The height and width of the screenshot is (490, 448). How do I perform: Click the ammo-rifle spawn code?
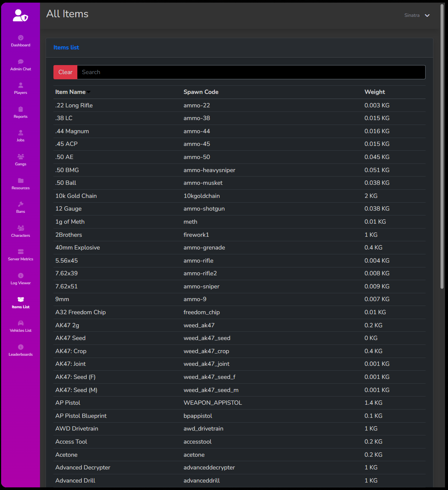coord(198,261)
